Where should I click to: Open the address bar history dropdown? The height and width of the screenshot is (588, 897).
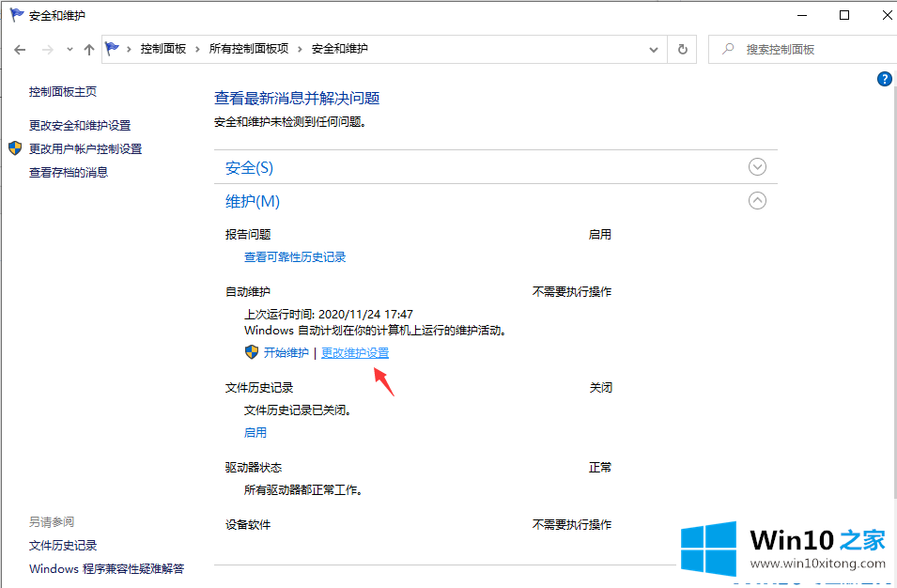(x=654, y=50)
